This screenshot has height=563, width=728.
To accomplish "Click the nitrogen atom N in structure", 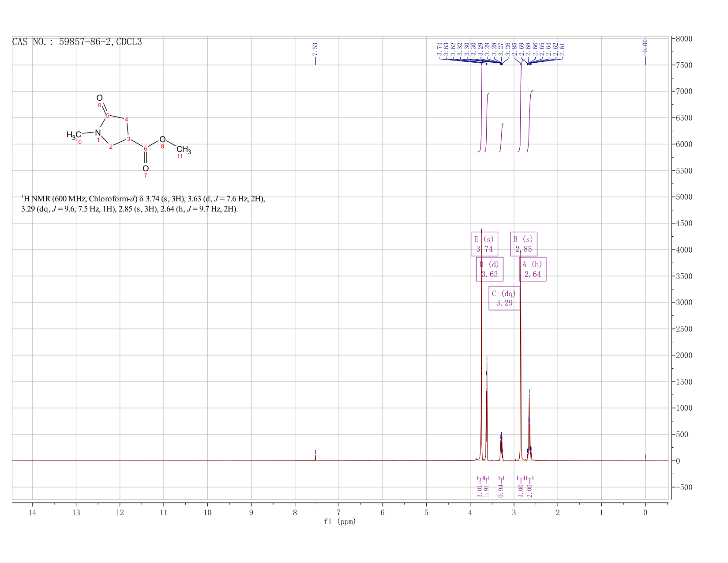I will pyautogui.click(x=98, y=132).
